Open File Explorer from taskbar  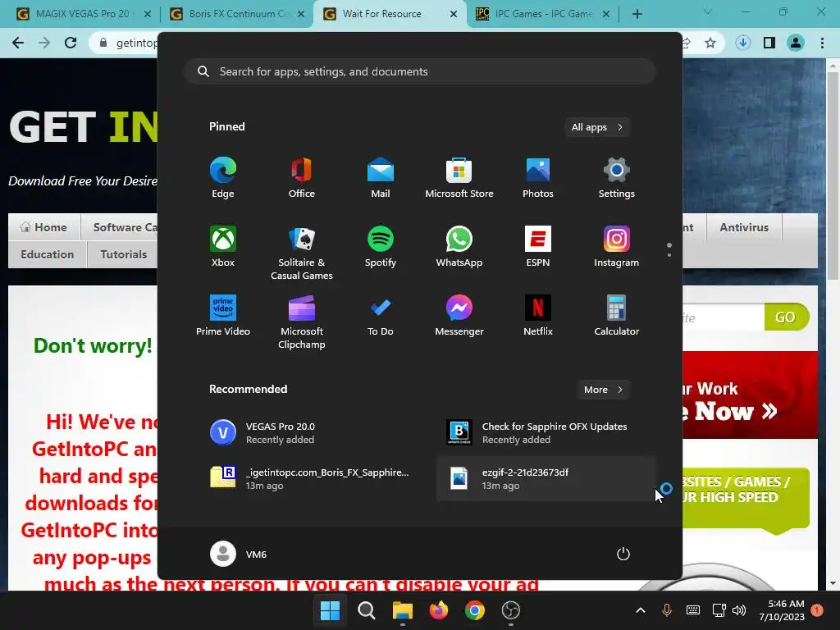tap(402, 610)
